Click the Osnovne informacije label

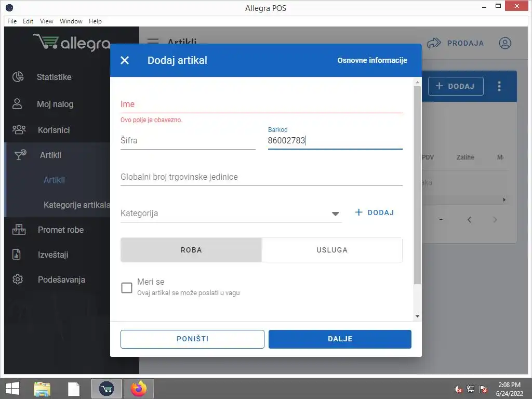coord(372,60)
